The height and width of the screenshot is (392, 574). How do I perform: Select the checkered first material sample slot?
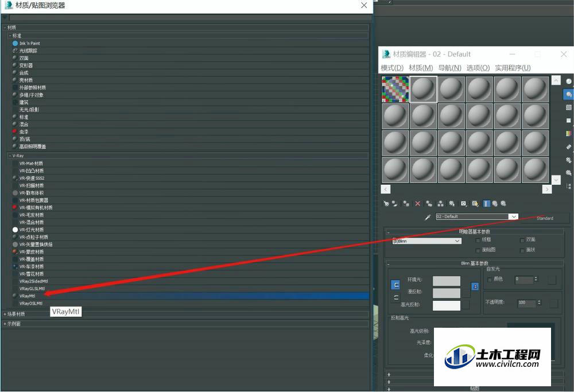click(395, 89)
